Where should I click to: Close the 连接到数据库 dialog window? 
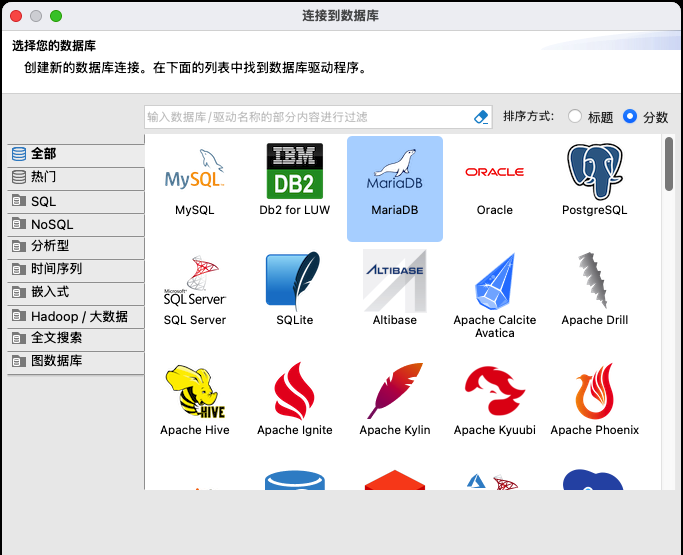click(x=16, y=16)
